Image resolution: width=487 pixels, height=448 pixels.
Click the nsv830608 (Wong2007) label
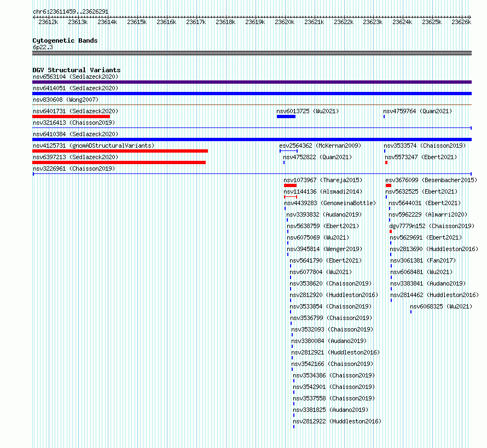coord(66,100)
